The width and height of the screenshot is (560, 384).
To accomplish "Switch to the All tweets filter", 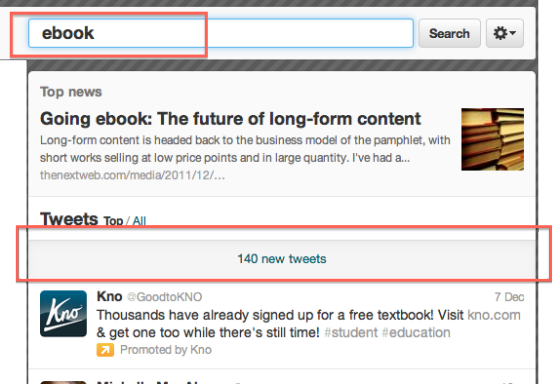I will pyautogui.click(x=139, y=221).
